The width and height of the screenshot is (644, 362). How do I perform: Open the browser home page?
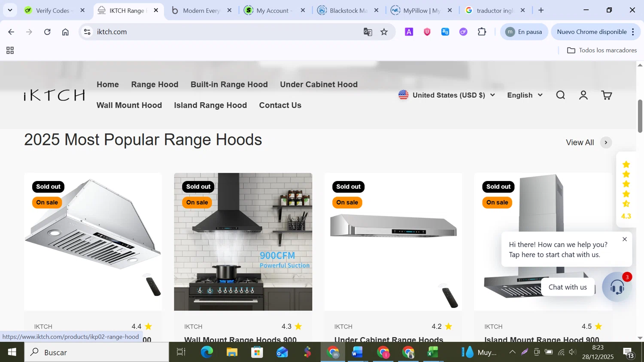point(65,32)
